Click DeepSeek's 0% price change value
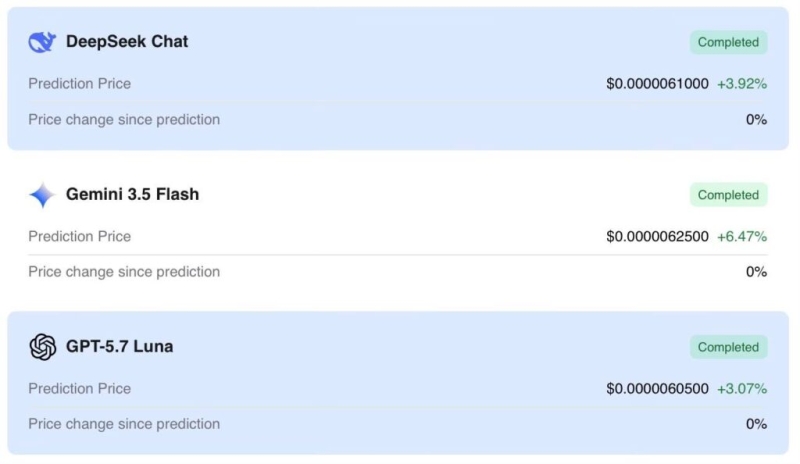Image resolution: width=800 pixels, height=464 pixels. coord(756,119)
